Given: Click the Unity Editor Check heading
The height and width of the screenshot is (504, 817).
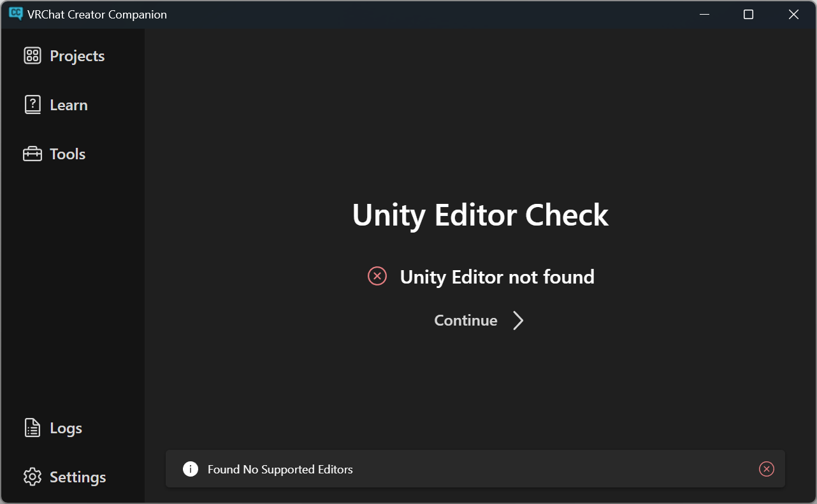Looking at the screenshot, I should pos(481,215).
